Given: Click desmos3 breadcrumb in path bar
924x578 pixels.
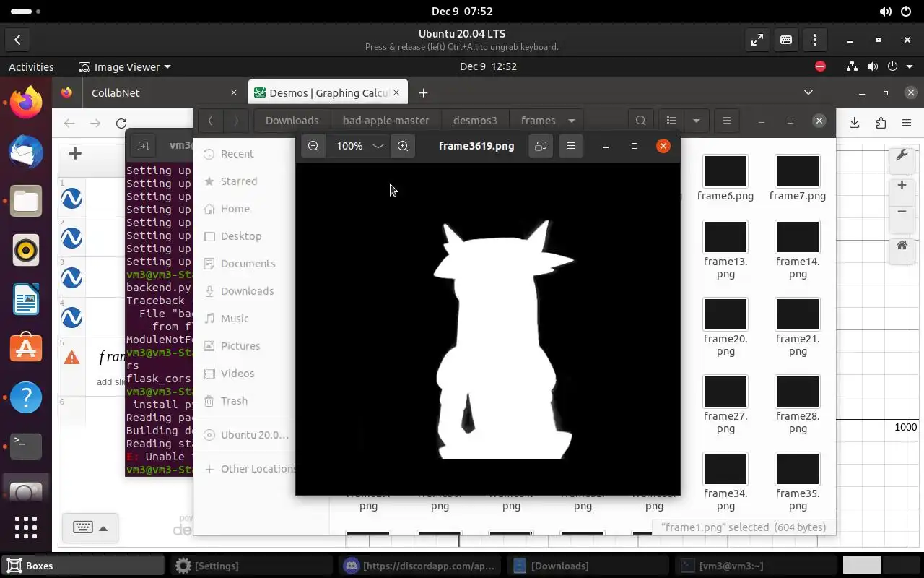Looking at the screenshot, I should 475,121.
